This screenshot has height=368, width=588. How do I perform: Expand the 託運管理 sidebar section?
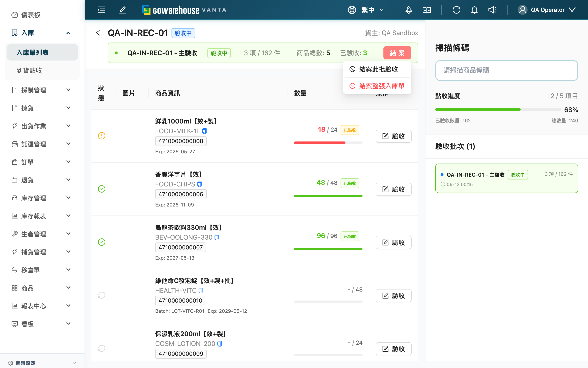[x=68, y=144]
